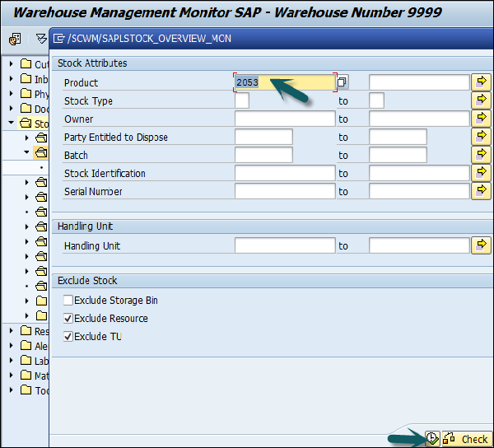Click the Serial Number from field

point(285,191)
